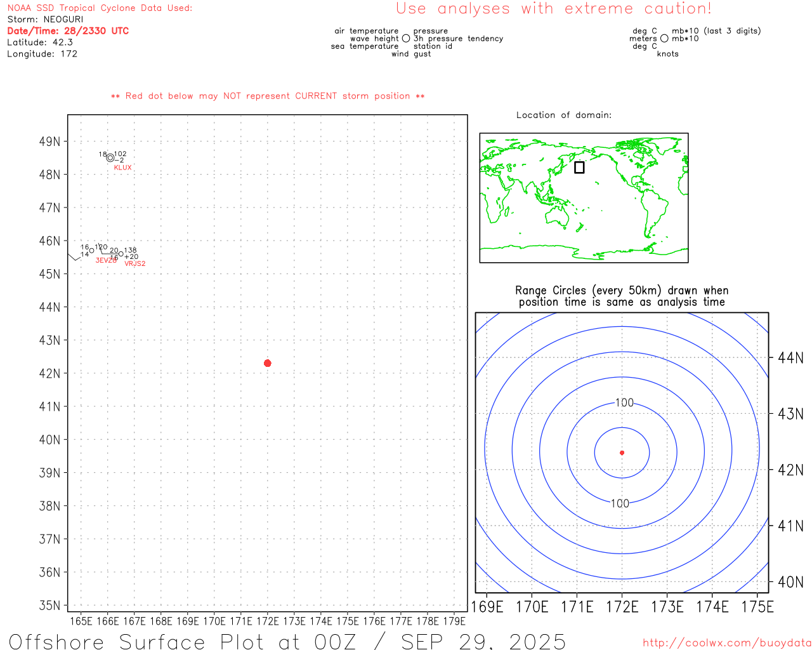Click the VRJS2 station ID label
This screenshot has width=812, height=650.
point(134,263)
